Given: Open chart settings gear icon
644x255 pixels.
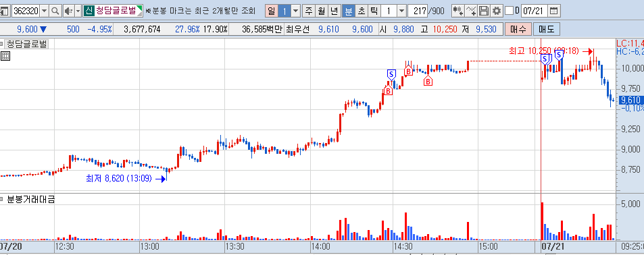Looking at the screenshot, I should tap(497, 11).
